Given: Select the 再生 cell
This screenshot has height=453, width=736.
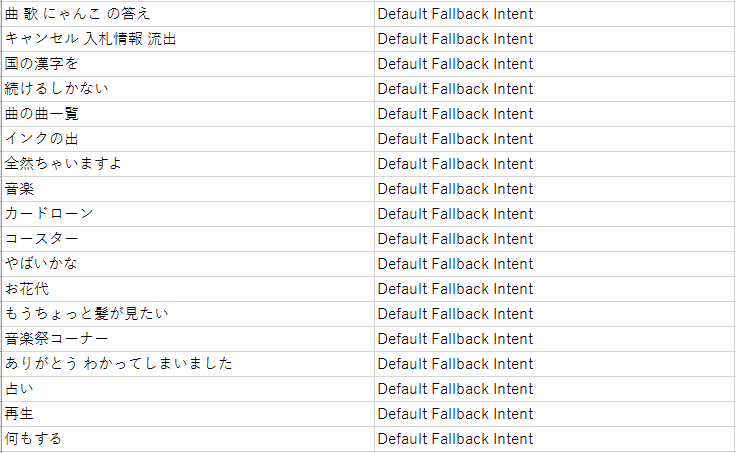Looking at the screenshot, I should coord(188,414).
